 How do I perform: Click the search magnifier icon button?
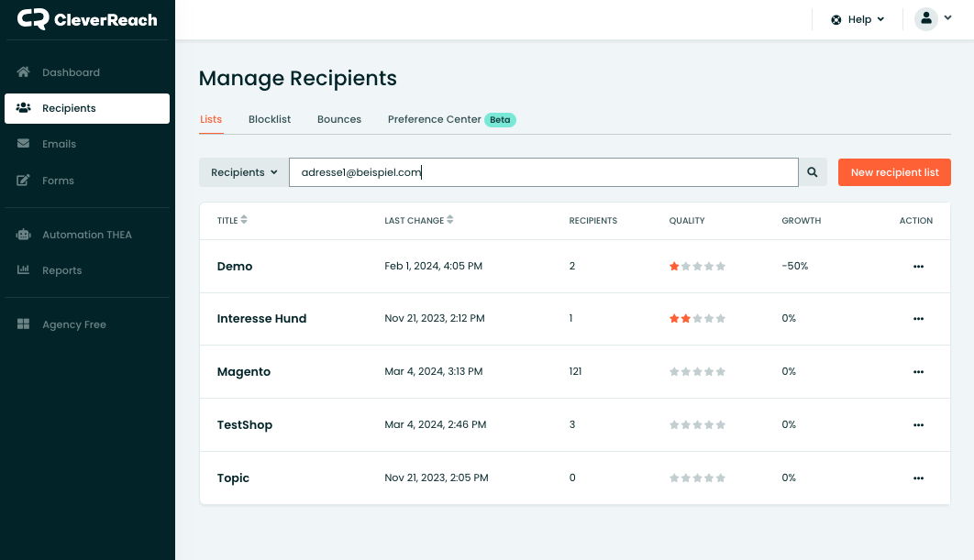point(813,172)
